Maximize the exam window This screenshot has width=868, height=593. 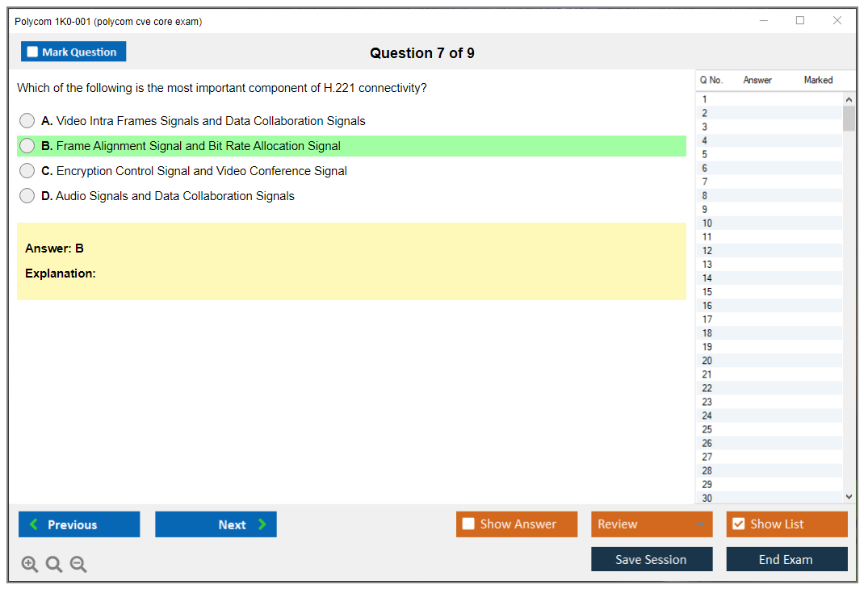point(800,21)
